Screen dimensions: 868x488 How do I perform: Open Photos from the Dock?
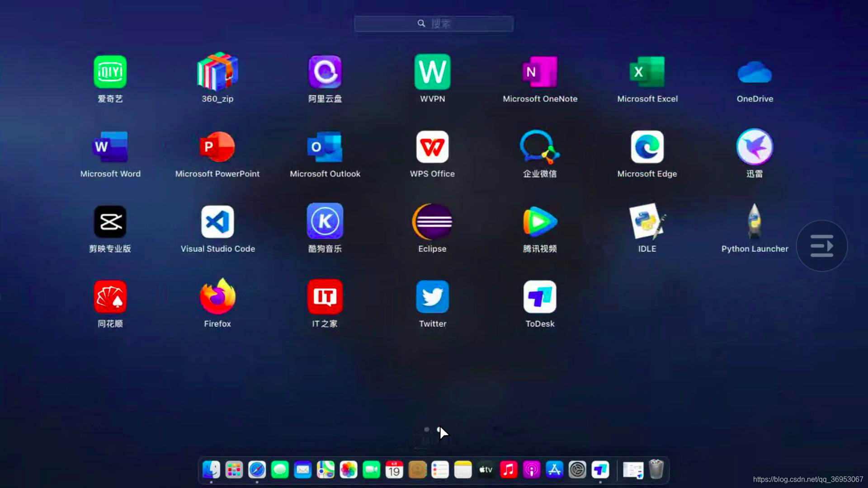pyautogui.click(x=349, y=470)
